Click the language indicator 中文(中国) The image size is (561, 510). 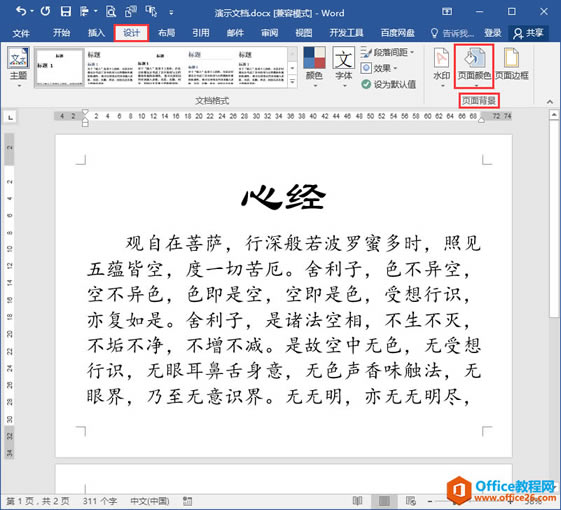coord(150,501)
